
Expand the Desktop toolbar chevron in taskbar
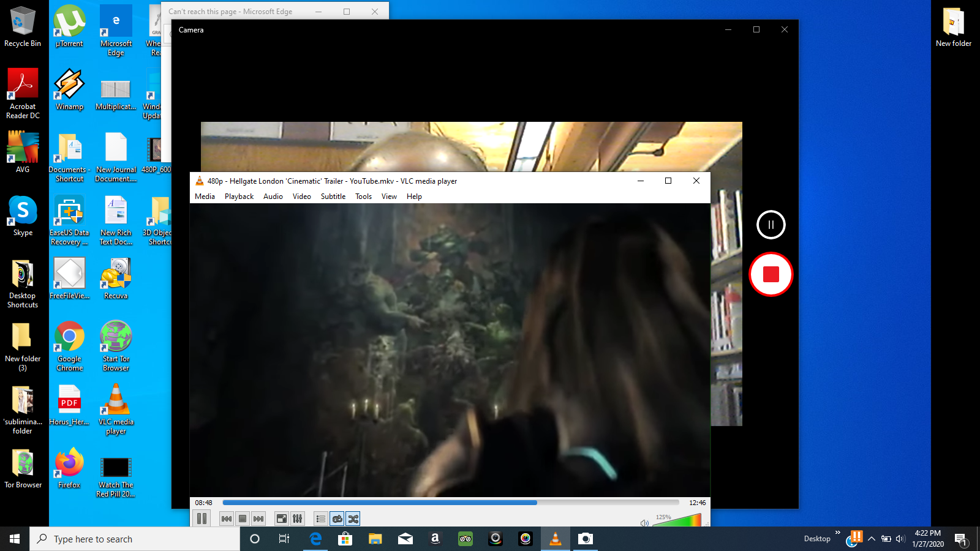pyautogui.click(x=837, y=533)
